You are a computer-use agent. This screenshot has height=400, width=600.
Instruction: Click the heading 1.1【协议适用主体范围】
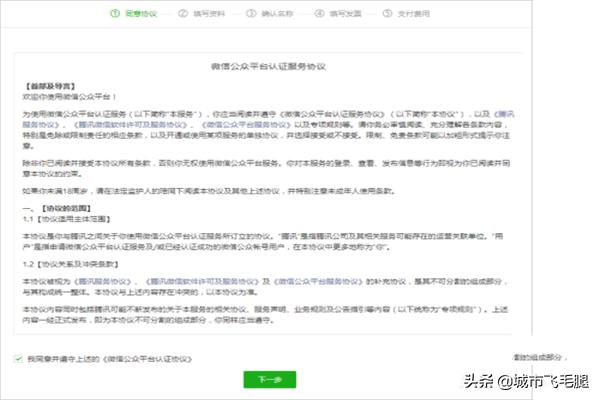(x=67, y=219)
